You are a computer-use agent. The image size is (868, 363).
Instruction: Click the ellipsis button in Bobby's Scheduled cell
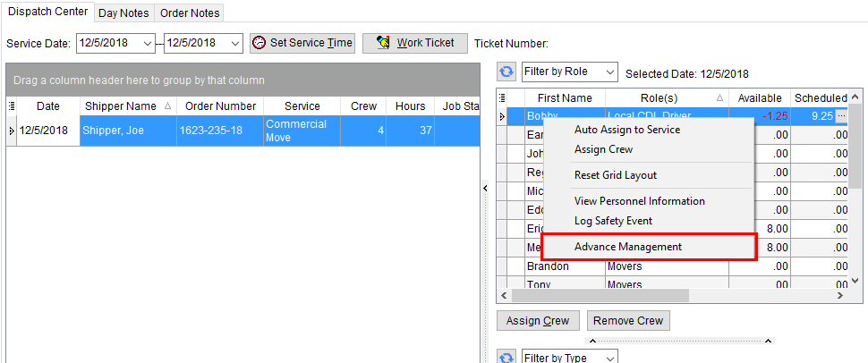click(840, 116)
